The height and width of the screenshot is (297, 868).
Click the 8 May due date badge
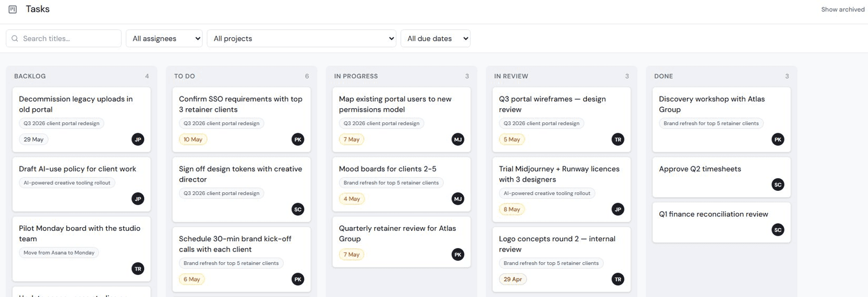512,209
